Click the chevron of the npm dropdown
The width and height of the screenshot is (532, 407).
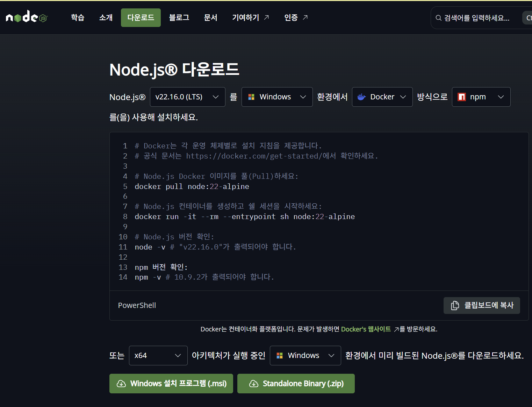point(501,97)
